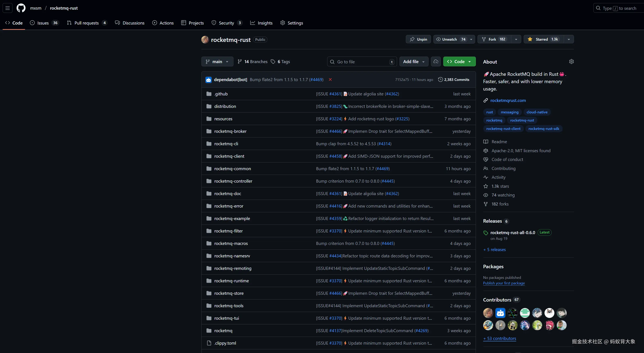This screenshot has height=353, width=644.
Task: Expand the star lists dropdown arrow
Action: [569, 39]
